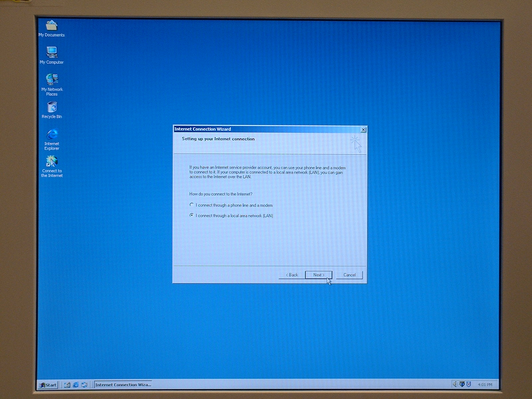Select the phone line and modem option
The image size is (532, 399).
coord(192,205)
